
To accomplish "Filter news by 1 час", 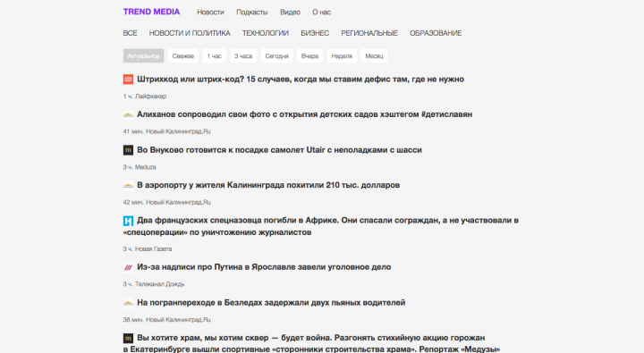I will 215,55.
